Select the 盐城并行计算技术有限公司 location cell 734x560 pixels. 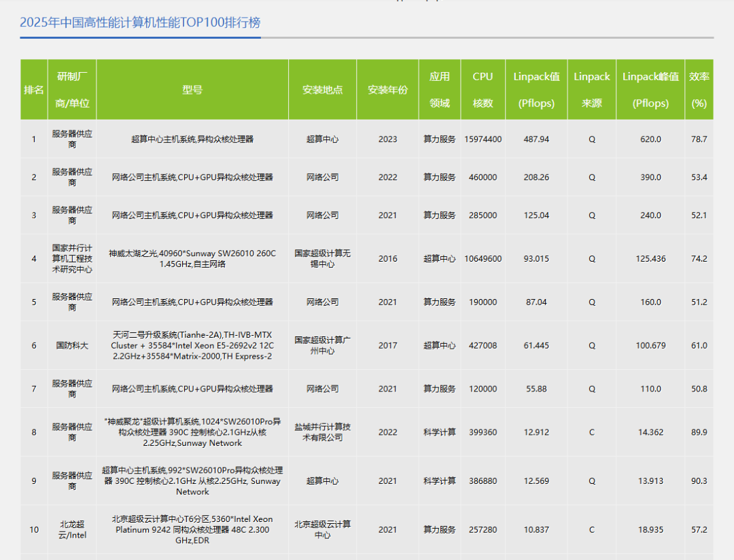[322, 432]
